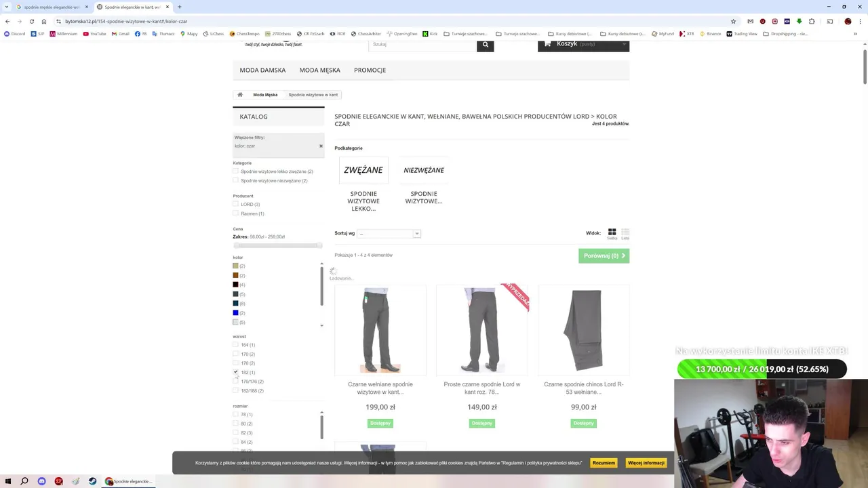Click the browser back arrow
The image size is (868, 488).
[x=7, y=21]
